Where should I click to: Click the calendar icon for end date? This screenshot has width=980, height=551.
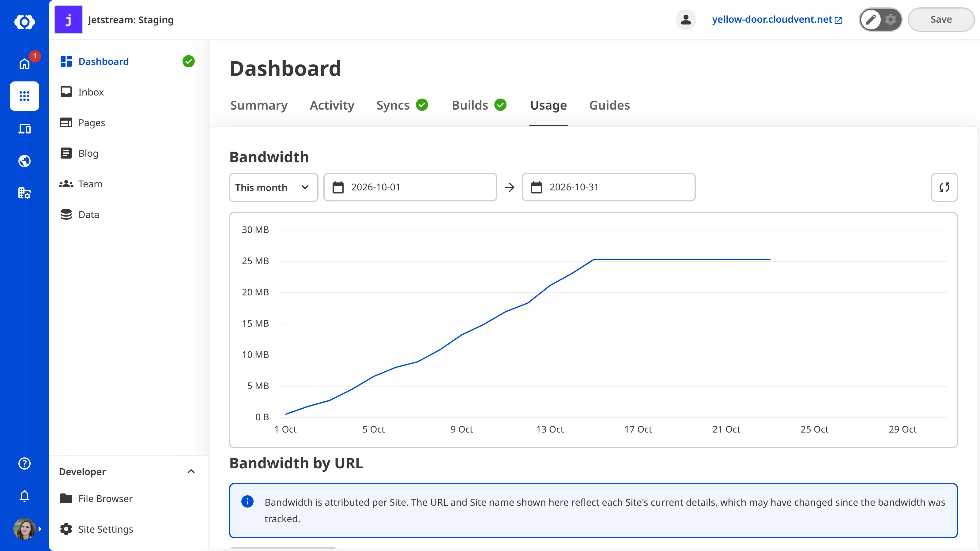point(537,187)
